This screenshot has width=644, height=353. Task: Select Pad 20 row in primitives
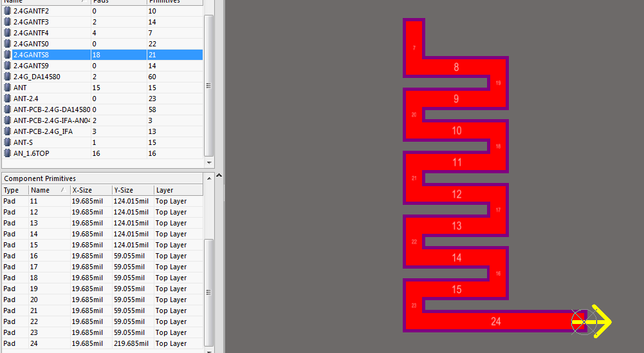tap(103, 300)
